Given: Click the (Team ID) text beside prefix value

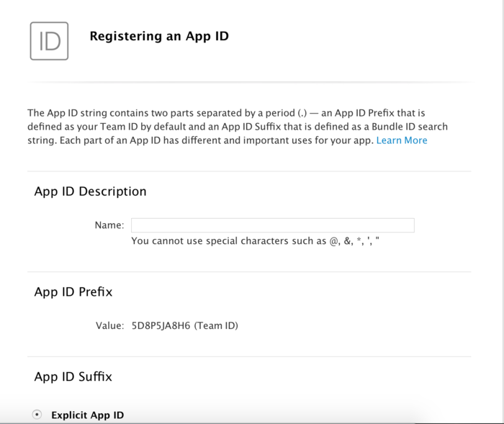Looking at the screenshot, I should point(216,325).
